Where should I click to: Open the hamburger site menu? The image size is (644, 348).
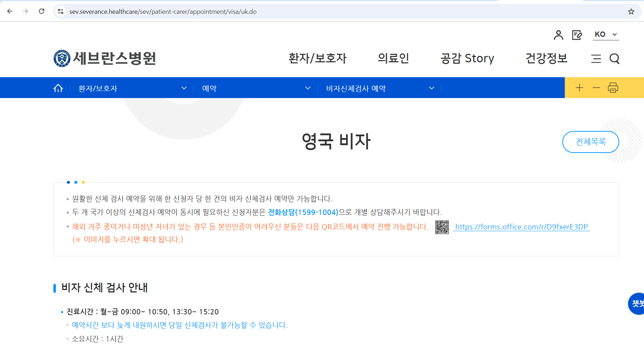pos(596,59)
